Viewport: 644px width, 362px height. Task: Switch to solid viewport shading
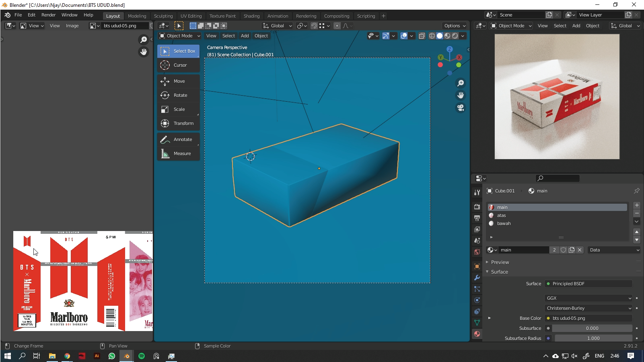coord(440,36)
